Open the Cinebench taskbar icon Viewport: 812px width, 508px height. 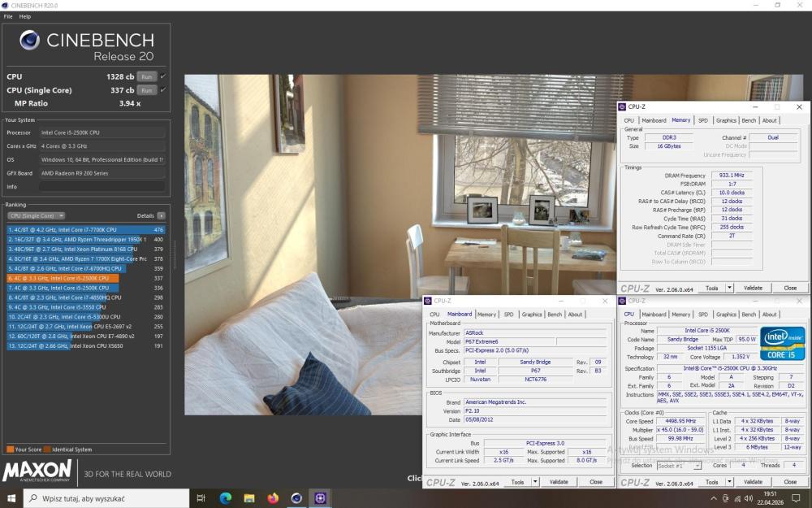tap(296, 498)
